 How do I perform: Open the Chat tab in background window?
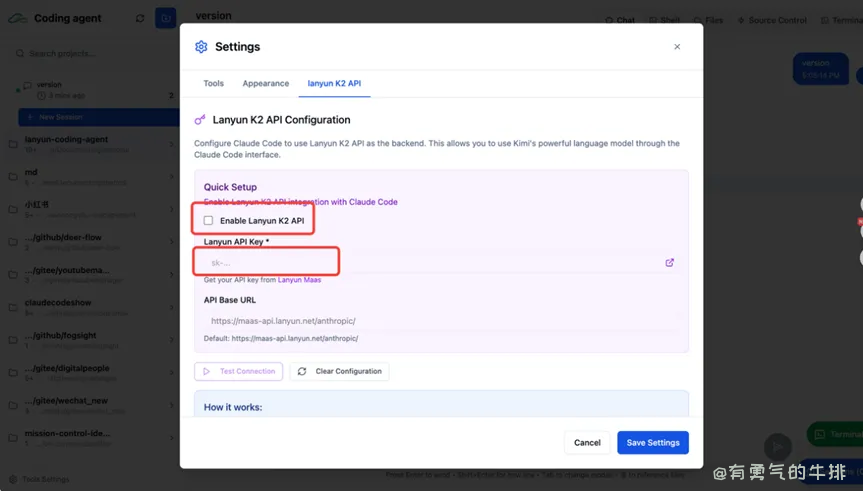620,20
